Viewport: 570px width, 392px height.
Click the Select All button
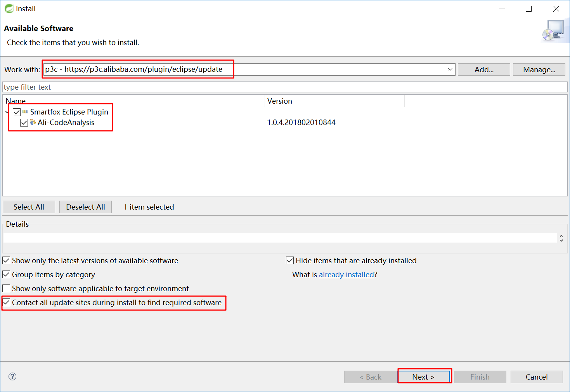(x=29, y=207)
